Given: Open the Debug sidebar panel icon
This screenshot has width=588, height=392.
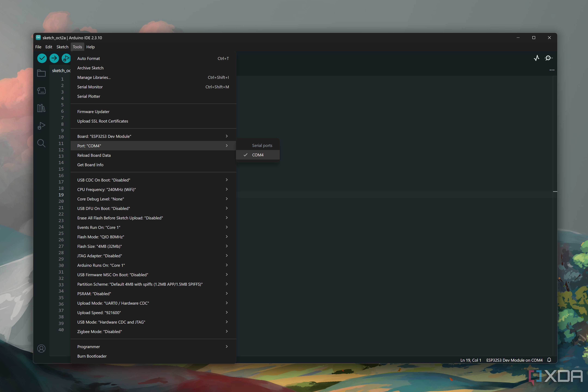Looking at the screenshot, I should (41, 125).
